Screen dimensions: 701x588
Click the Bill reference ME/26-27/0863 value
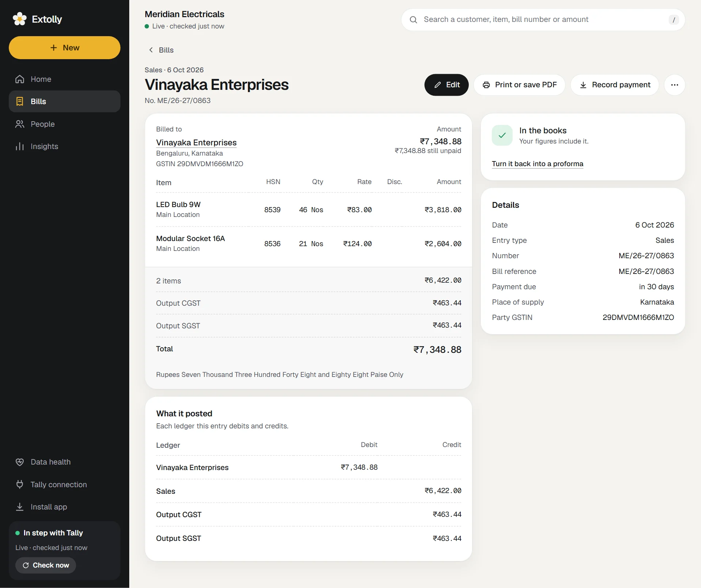pyautogui.click(x=646, y=271)
